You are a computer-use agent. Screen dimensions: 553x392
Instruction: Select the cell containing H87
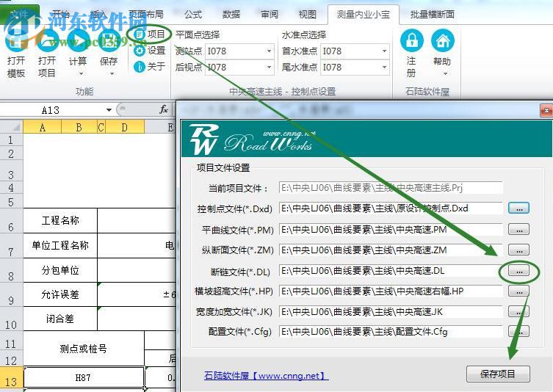click(84, 378)
